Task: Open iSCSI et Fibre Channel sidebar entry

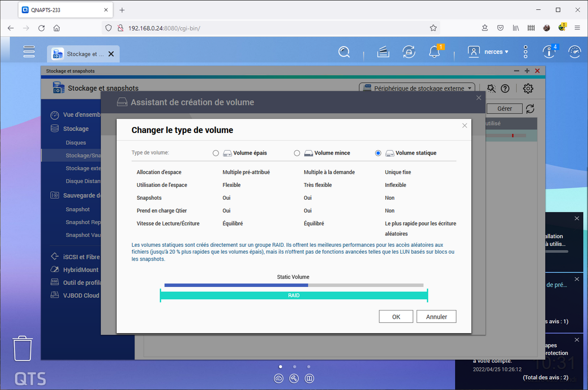Action: 75,257
